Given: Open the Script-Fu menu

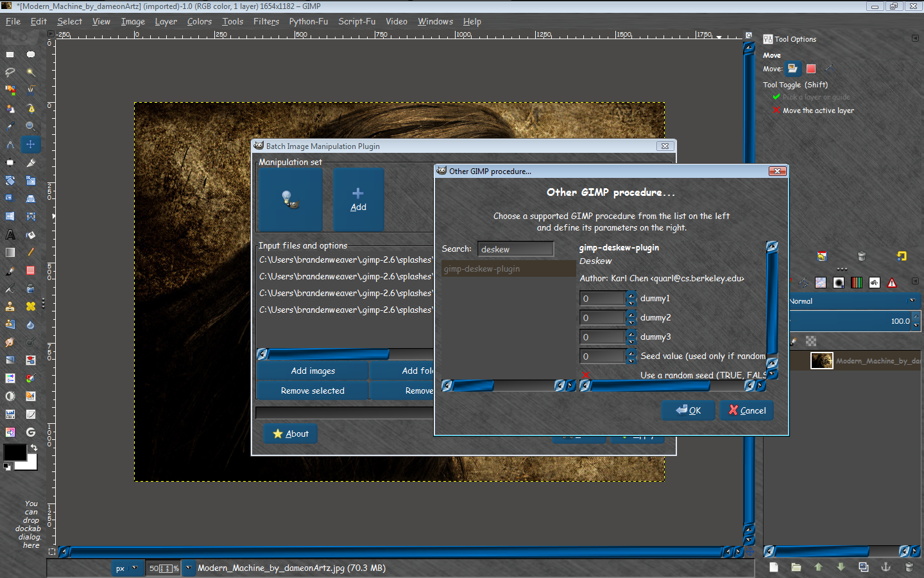Looking at the screenshot, I should click(357, 21).
